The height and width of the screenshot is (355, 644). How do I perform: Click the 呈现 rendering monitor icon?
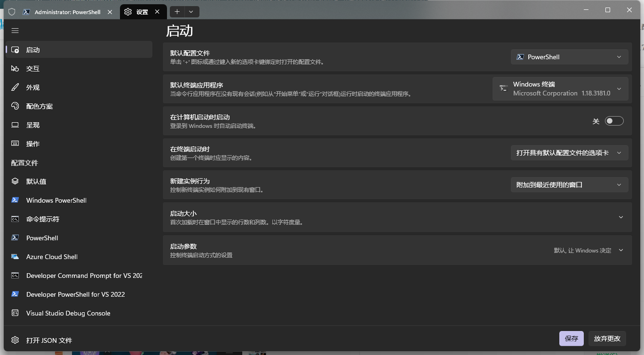tap(15, 125)
